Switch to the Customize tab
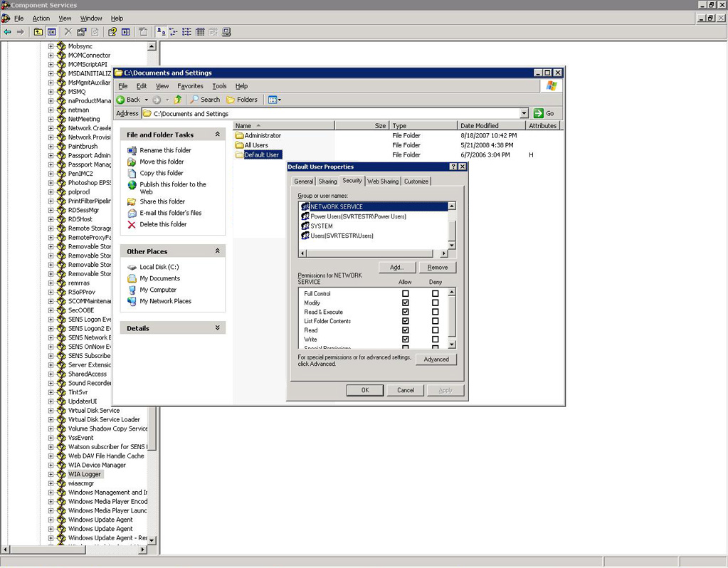The image size is (728, 568). tap(416, 182)
